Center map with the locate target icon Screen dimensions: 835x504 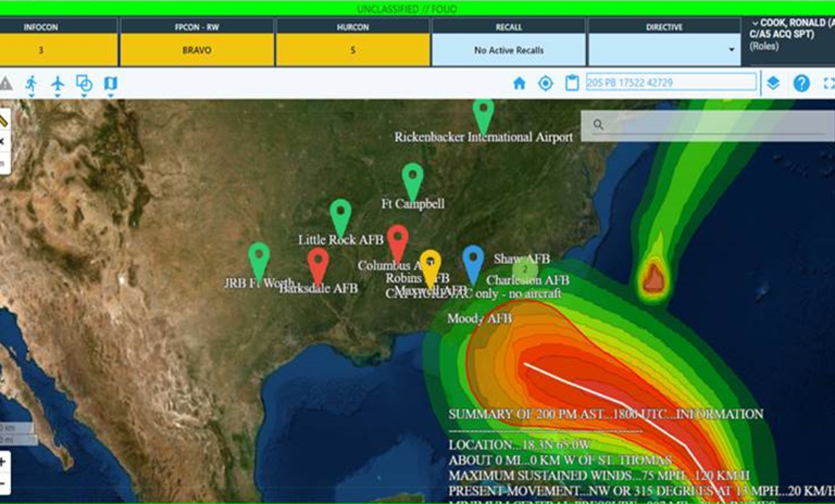click(x=546, y=83)
